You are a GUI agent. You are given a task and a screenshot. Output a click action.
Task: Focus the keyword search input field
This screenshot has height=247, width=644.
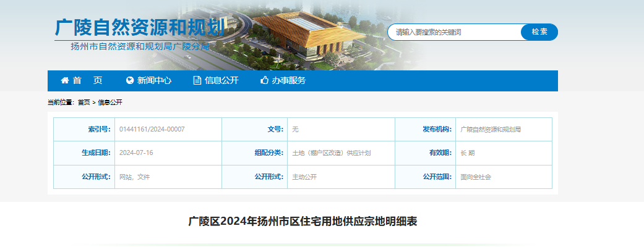454,32
